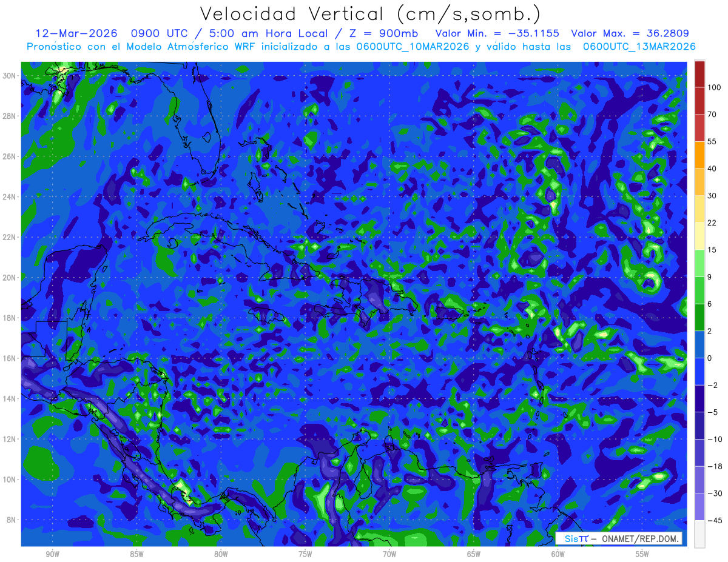Select the light green swatch between 9 and 15

pos(699,263)
